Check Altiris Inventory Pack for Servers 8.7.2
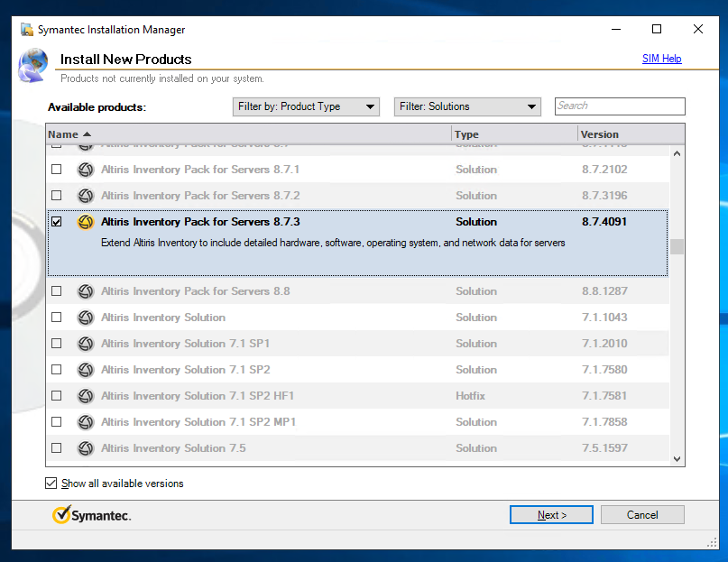This screenshot has height=562, width=728. tap(56, 195)
